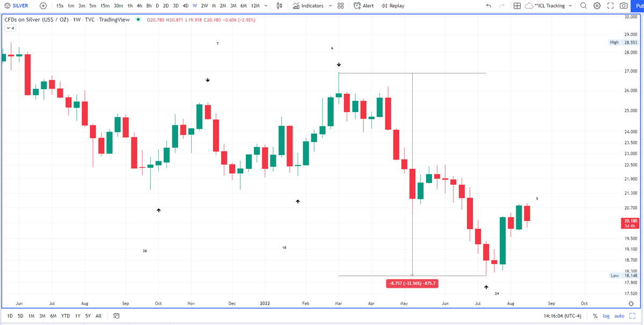Set date range to 5D
This screenshot has width=644, height=325.
(20, 316)
